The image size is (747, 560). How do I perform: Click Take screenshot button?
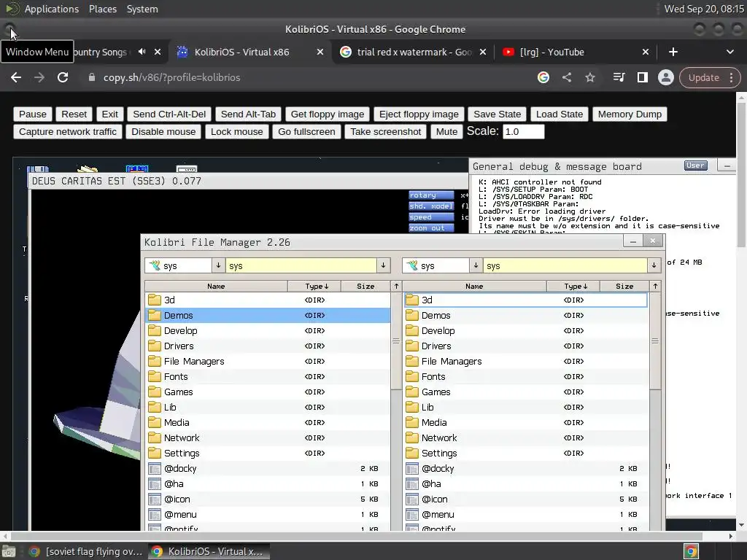click(385, 132)
